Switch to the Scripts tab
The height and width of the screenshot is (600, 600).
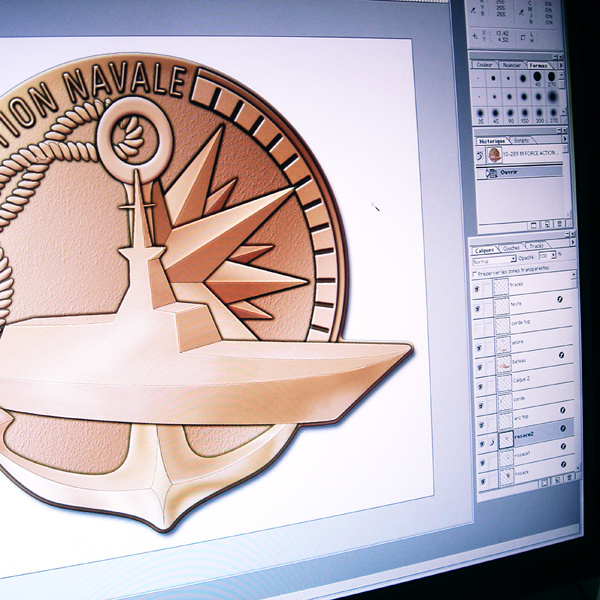click(x=521, y=141)
